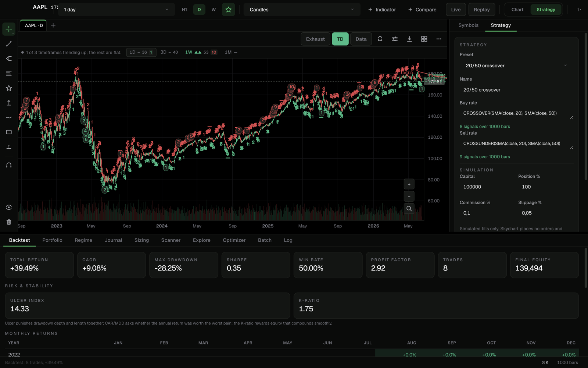Open the Explore tab
The width and height of the screenshot is (588, 368).
coord(202,240)
